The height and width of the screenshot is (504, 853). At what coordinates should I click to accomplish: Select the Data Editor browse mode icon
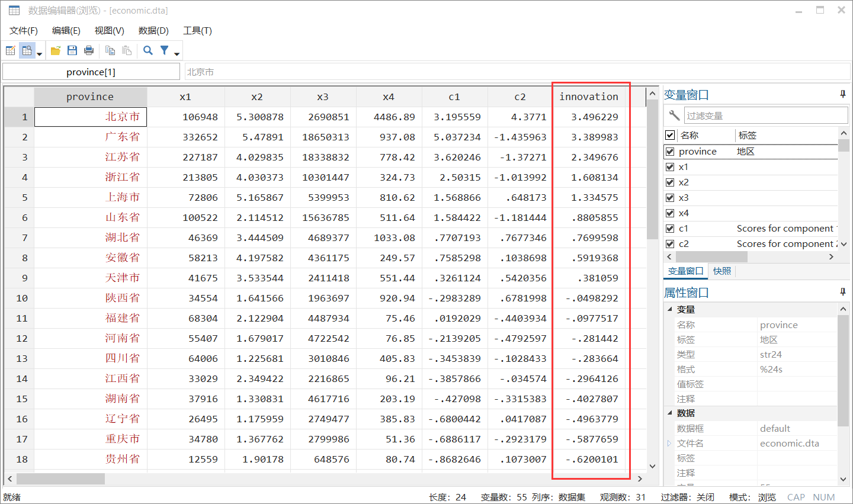(27, 51)
